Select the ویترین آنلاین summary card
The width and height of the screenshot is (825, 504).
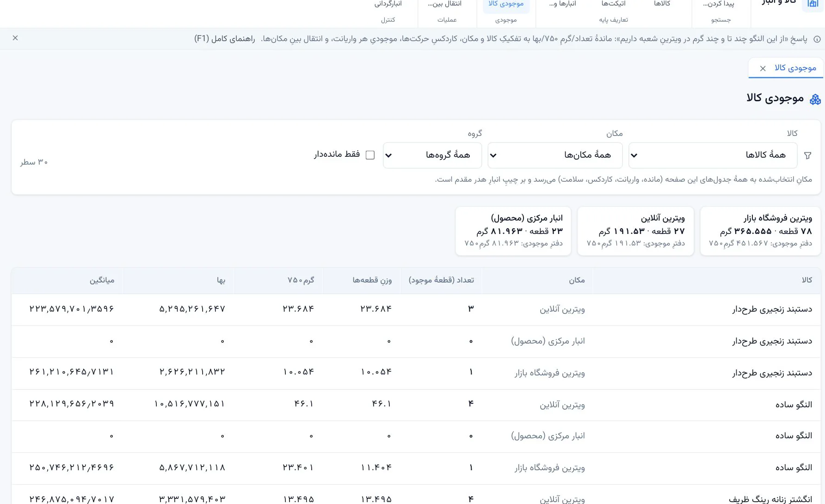tap(635, 231)
